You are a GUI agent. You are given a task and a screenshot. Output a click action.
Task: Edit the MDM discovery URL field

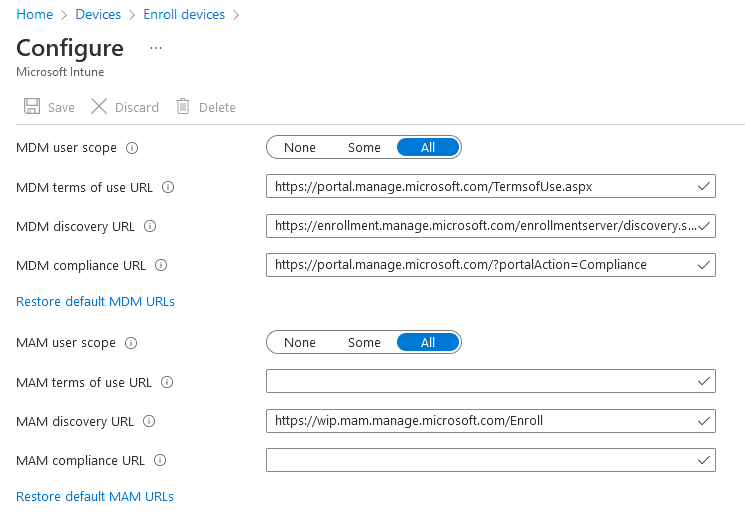[x=491, y=226]
